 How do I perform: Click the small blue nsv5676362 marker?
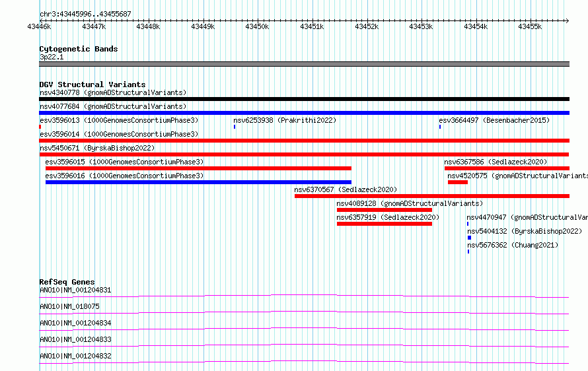[468, 252]
